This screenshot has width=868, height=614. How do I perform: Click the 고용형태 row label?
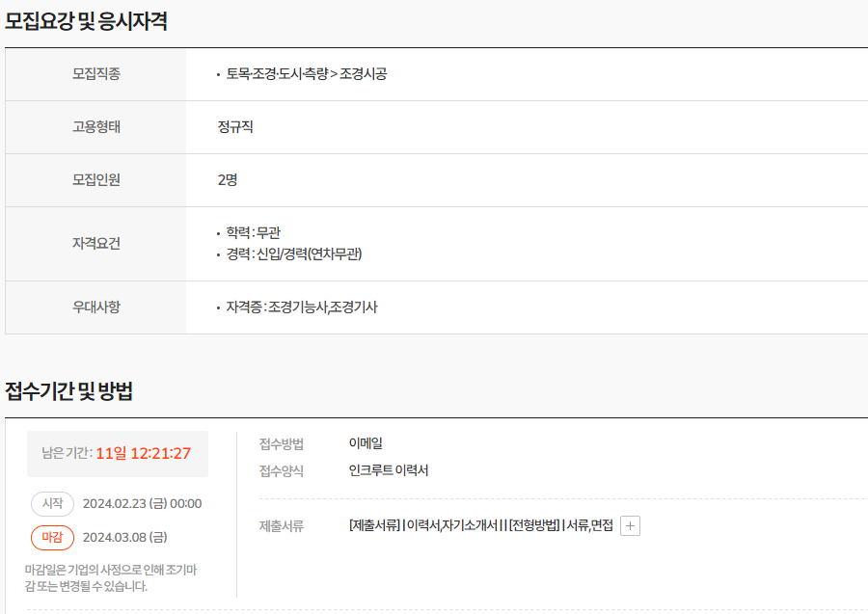coord(96,126)
